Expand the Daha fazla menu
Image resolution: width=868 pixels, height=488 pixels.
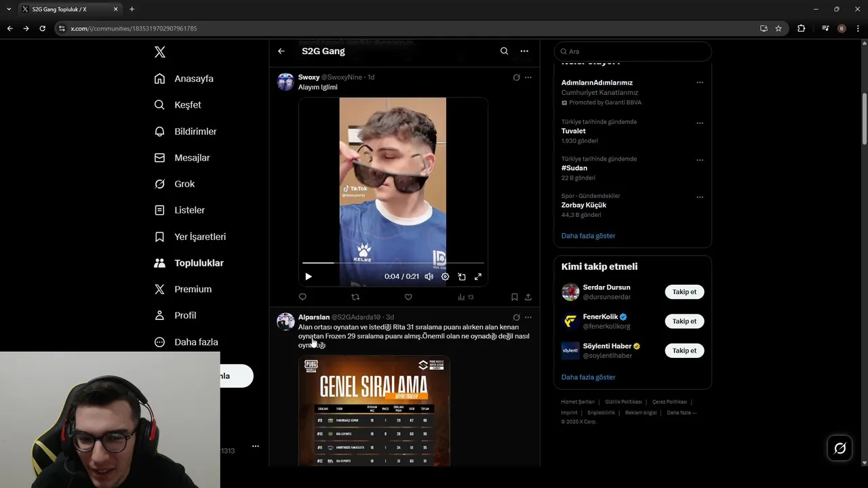186,342
